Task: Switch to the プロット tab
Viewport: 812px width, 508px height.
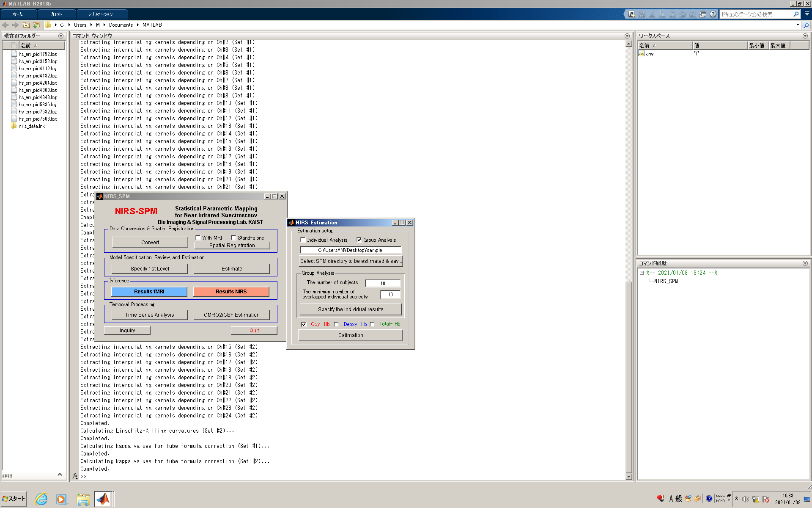Action: coord(56,14)
